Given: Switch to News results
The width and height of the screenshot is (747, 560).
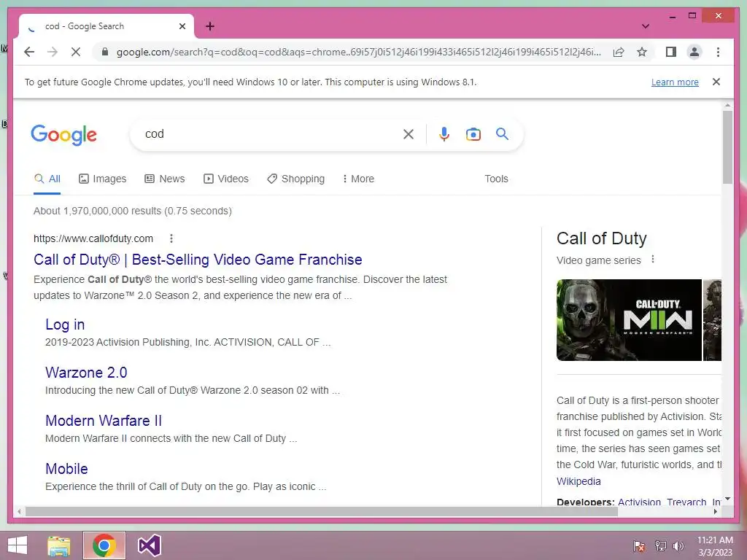Looking at the screenshot, I should point(165,179).
